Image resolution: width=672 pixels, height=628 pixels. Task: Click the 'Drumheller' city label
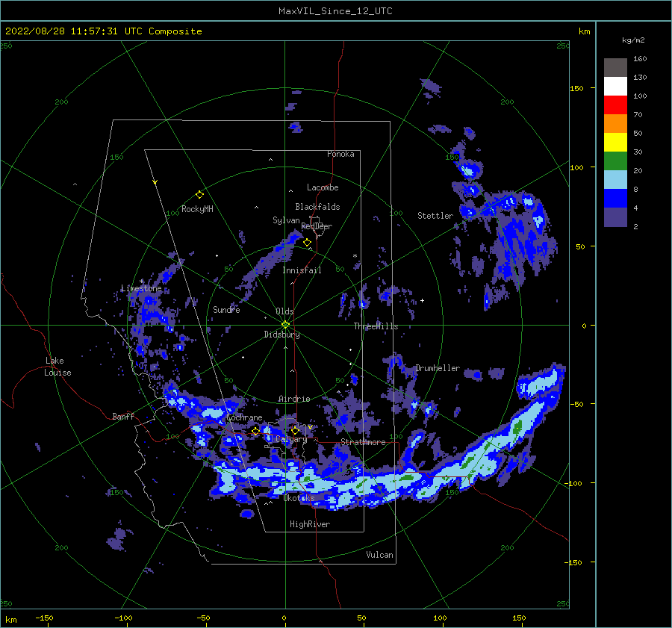(438, 368)
